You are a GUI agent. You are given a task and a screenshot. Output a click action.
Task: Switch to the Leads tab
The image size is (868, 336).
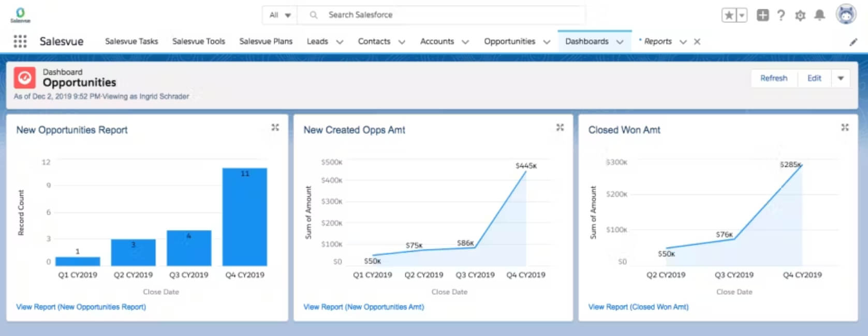click(x=317, y=41)
